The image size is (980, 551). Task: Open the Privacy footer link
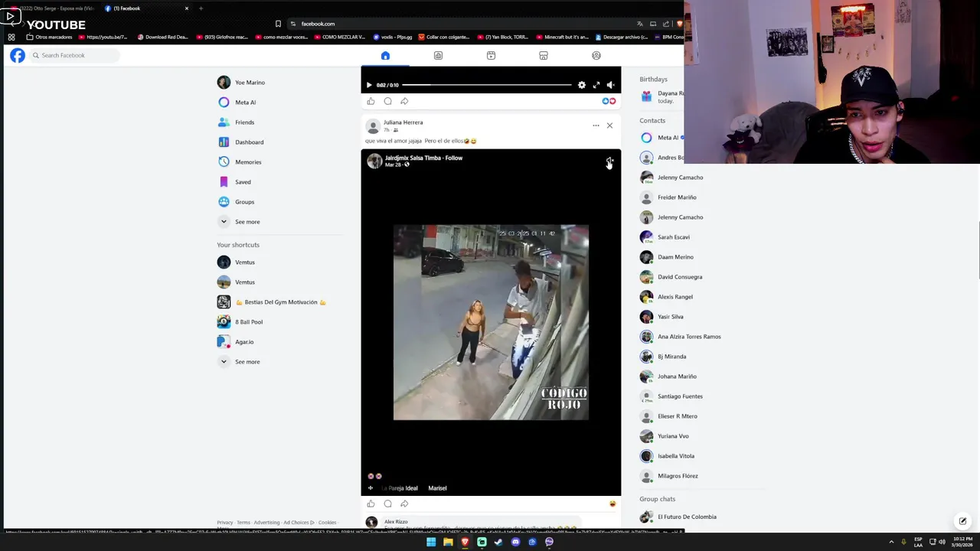(224, 523)
